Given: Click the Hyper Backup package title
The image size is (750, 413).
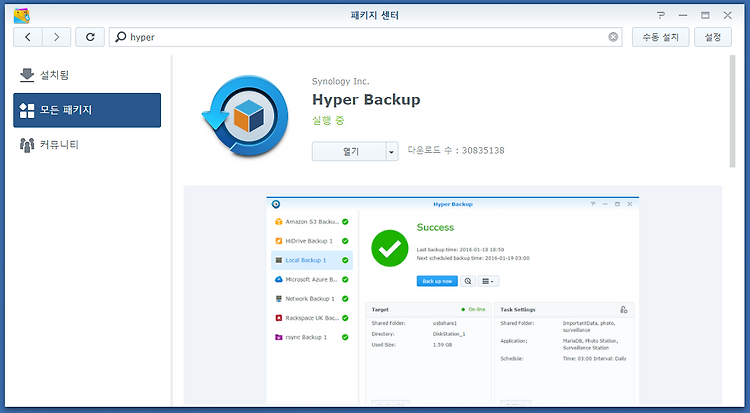Looking at the screenshot, I should [366, 100].
